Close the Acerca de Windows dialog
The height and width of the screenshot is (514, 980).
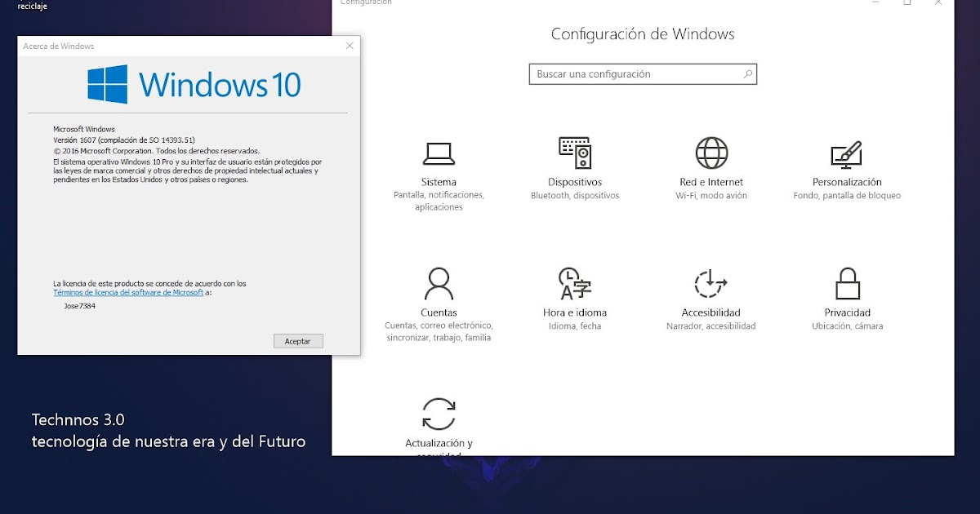(351, 46)
